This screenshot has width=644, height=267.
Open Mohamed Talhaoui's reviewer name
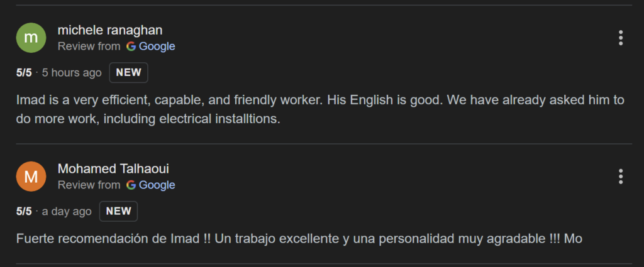[113, 169]
